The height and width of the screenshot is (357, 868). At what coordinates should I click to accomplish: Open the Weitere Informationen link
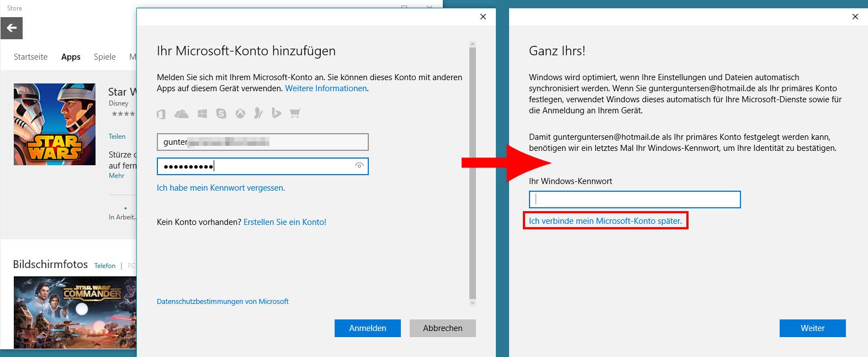point(326,88)
